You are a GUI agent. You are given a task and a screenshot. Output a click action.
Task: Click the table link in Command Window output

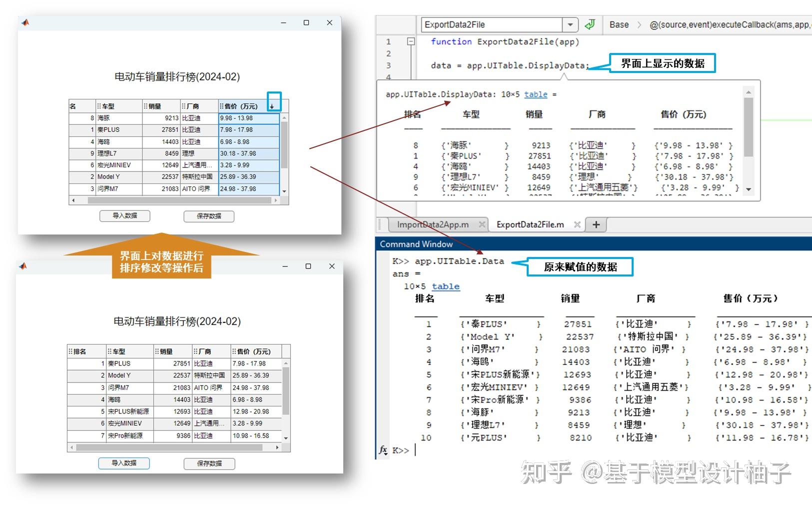pos(446,286)
